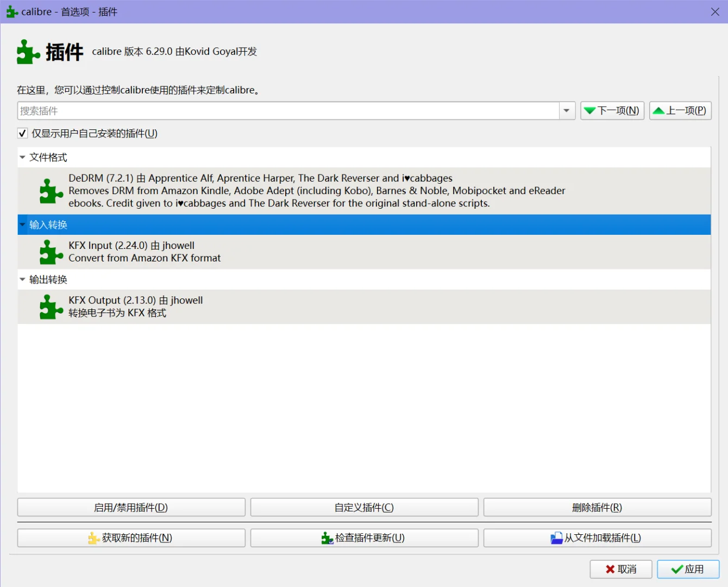Open the search plugins history dropdown arrow
Viewport: 728px width, 587px height.
[x=567, y=111]
